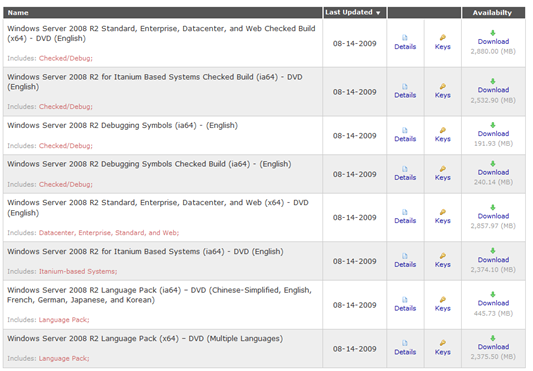Image resolution: width=533 pixels, height=371 pixels.
Task: Click green download arrow for 2,857.97 MB item
Action: pos(493,207)
